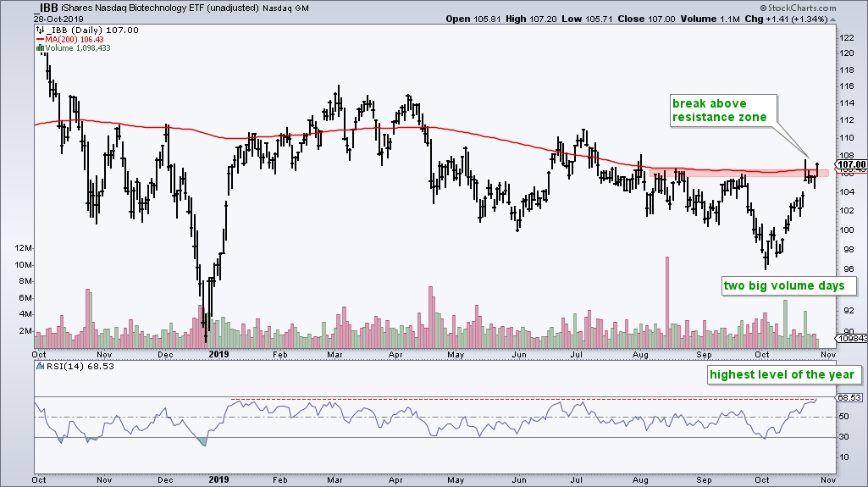
Task: Click the Nasdaq GM exchange label
Action: [285, 8]
